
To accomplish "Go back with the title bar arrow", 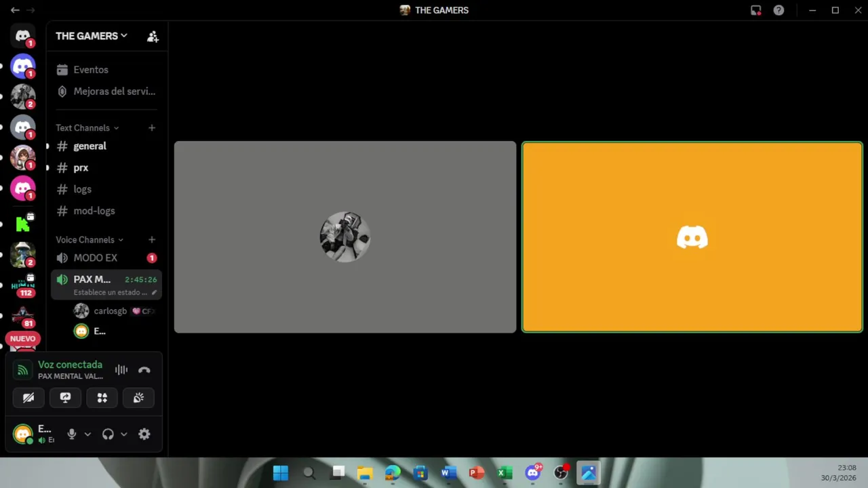I will coord(15,10).
